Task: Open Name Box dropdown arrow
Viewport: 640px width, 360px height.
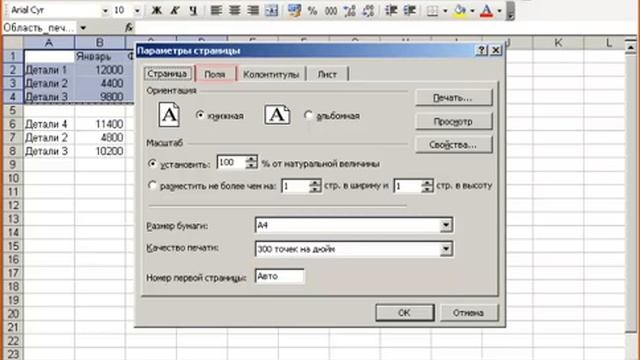Action: [x=83, y=28]
